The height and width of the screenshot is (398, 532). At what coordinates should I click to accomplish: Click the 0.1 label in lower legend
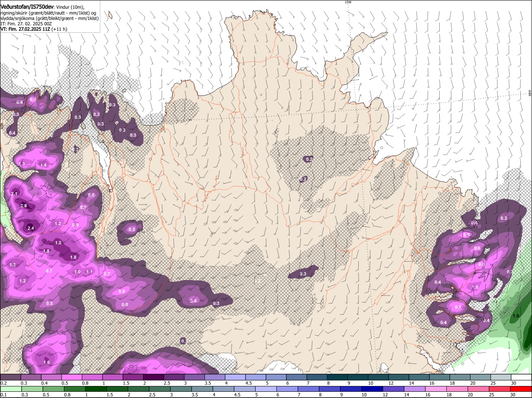pos(3,395)
